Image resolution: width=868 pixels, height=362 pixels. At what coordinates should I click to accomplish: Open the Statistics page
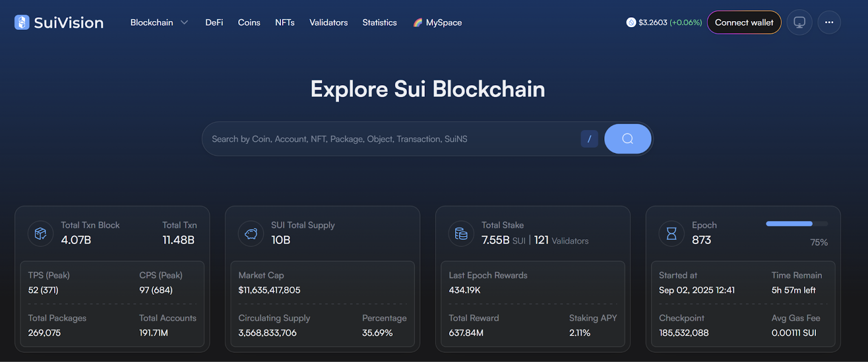coord(380,23)
